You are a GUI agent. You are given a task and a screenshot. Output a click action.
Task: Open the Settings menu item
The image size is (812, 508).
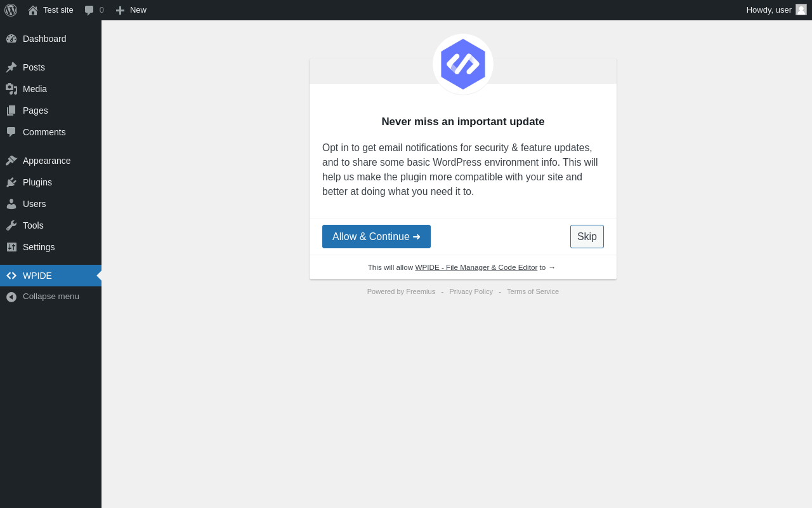click(51, 247)
